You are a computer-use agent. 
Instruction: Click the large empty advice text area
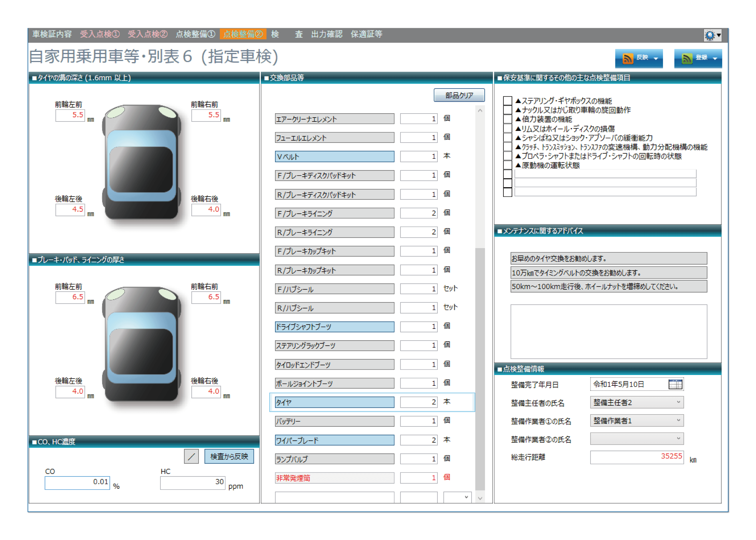[608, 331]
